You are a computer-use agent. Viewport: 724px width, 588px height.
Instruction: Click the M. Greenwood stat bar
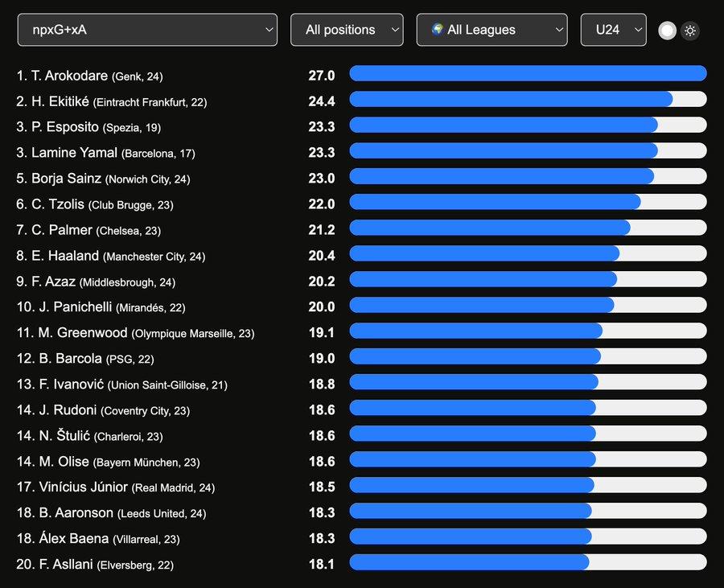coord(527,331)
